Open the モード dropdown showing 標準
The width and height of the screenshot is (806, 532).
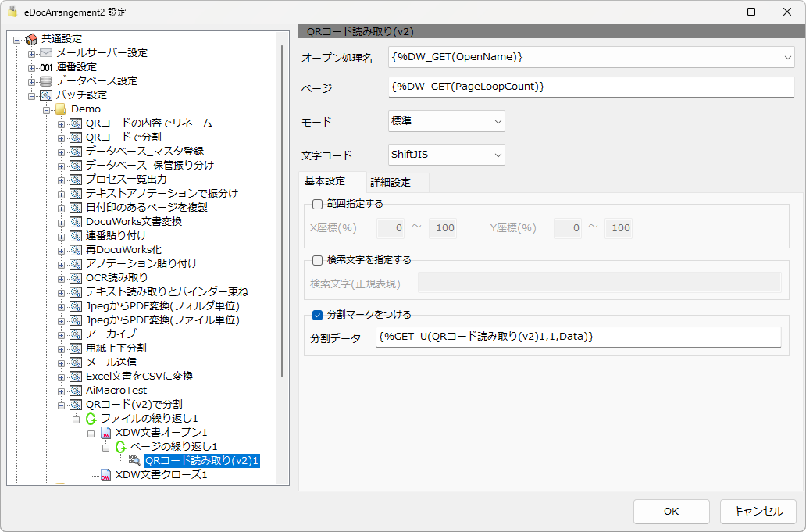pyautogui.click(x=447, y=121)
